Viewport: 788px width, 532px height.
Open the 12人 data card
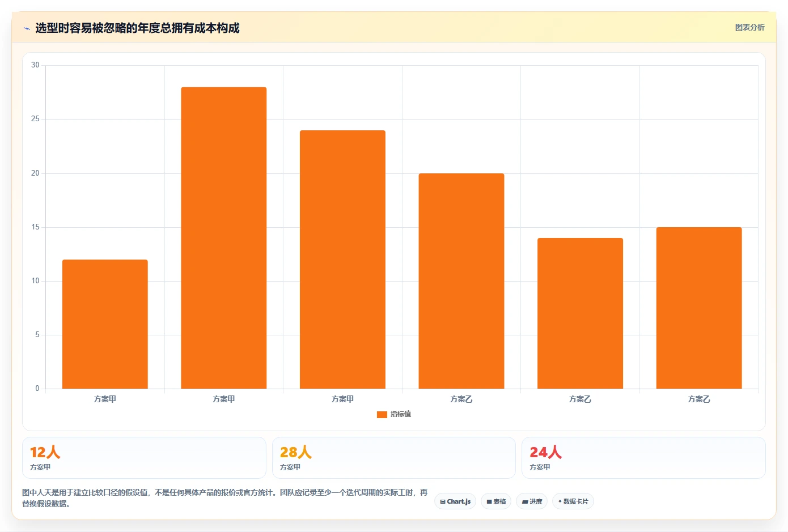pos(144,458)
